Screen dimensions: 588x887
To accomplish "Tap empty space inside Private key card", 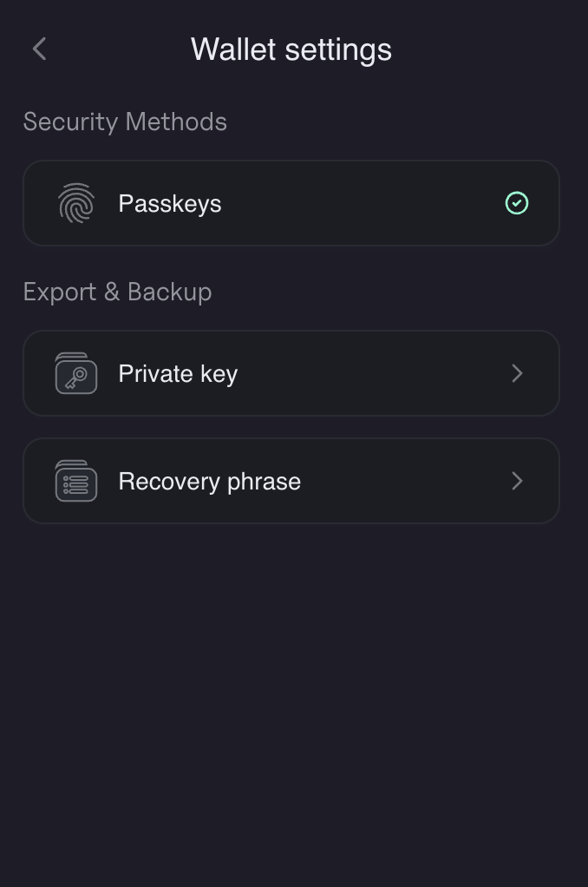I will [x=373, y=373].
